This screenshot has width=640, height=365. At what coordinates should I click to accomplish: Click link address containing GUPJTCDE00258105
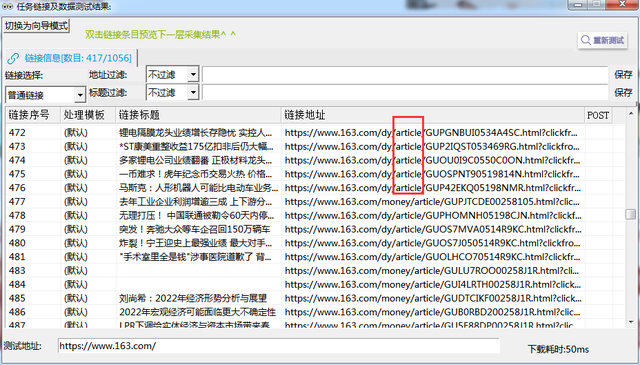pos(432,202)
